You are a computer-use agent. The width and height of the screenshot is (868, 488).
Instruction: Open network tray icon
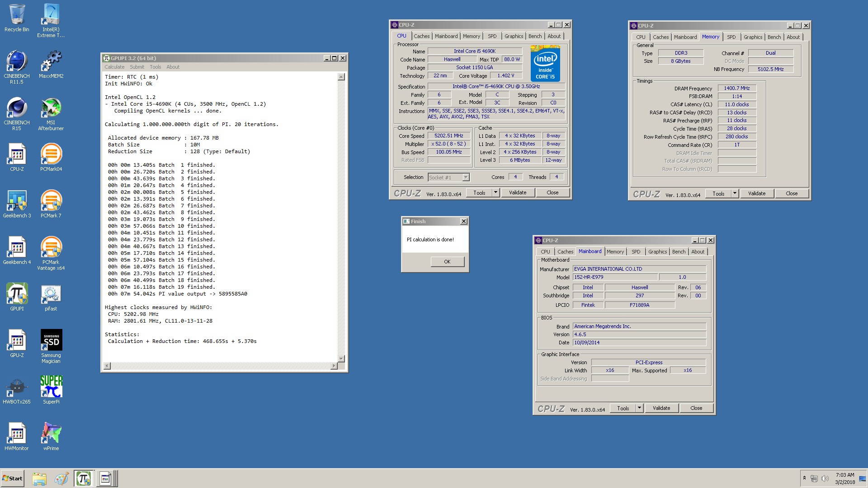point(814,479)
